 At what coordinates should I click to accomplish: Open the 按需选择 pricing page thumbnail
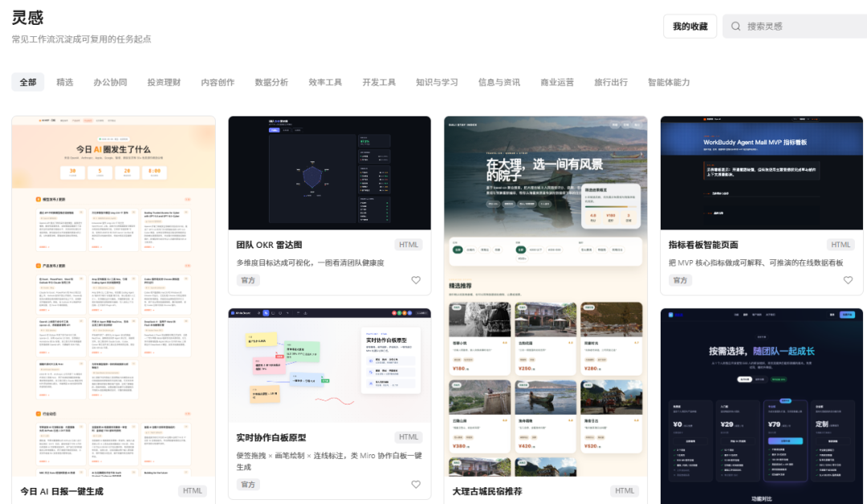pyautogui.click(x=761, y=406)
